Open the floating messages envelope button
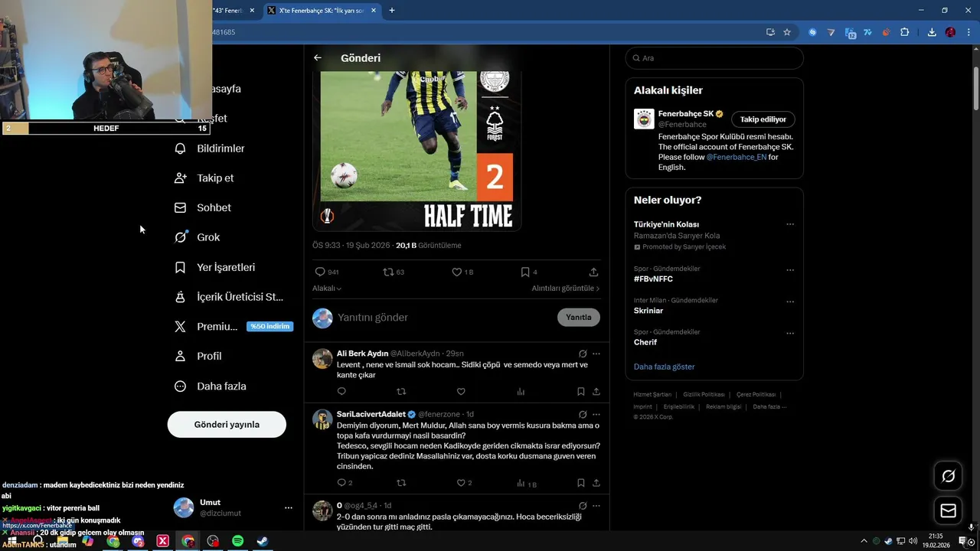The height and width of the screenshot is (551, 980). click(948, 510)
